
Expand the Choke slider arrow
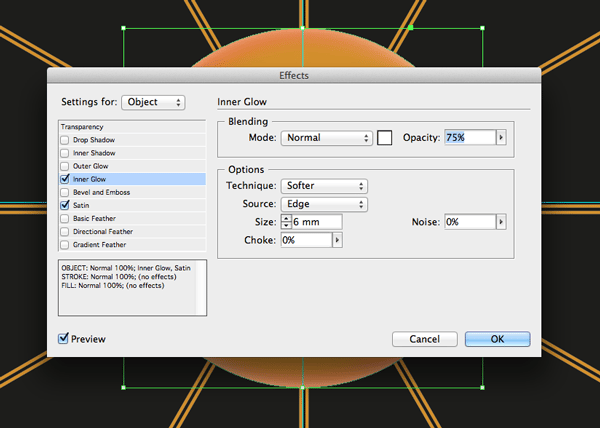click(337, 240)
